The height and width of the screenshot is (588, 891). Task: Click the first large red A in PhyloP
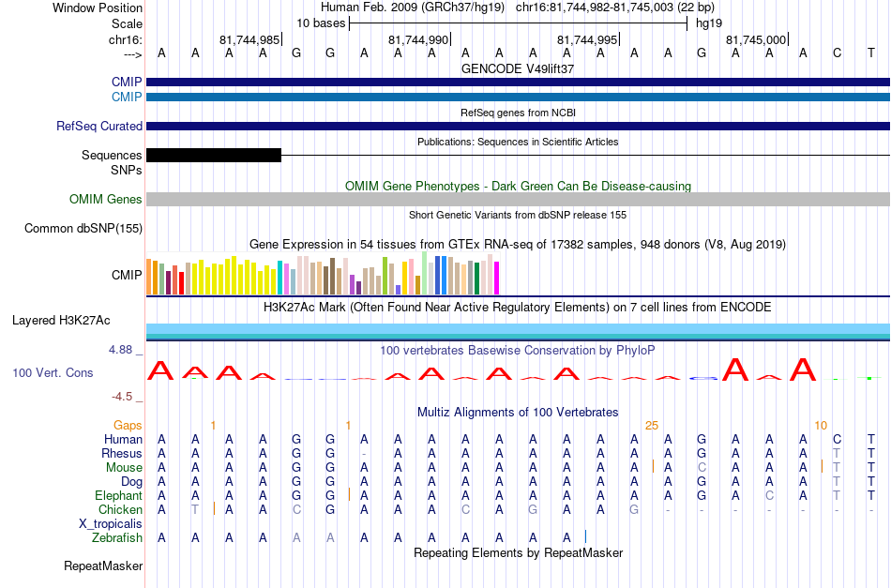(x=160, y=370)
